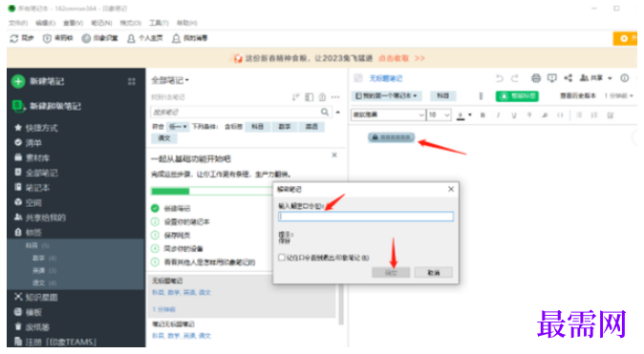Click the presentation mode icon

pos(551,78)
